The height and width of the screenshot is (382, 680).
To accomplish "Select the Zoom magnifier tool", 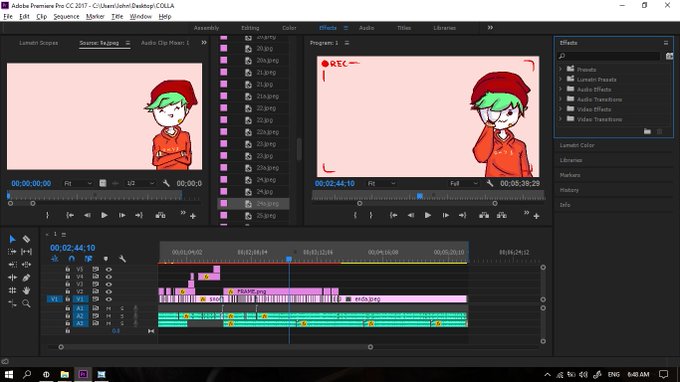I will pyautogui.click(x=26, y=304).
